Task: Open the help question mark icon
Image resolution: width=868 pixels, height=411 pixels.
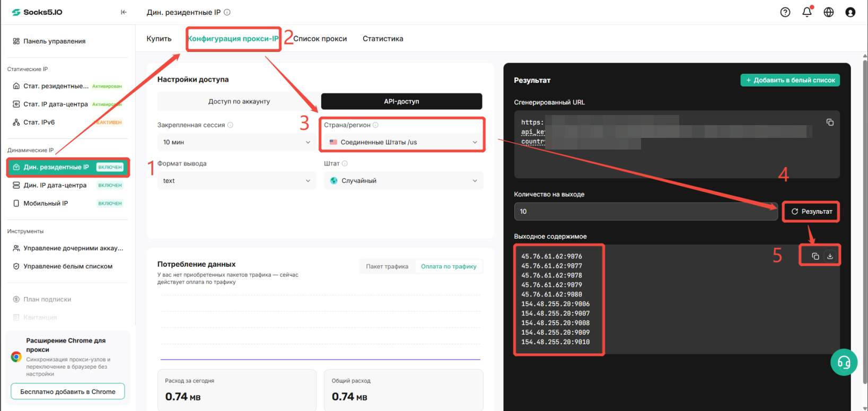Action: point(785,12)
